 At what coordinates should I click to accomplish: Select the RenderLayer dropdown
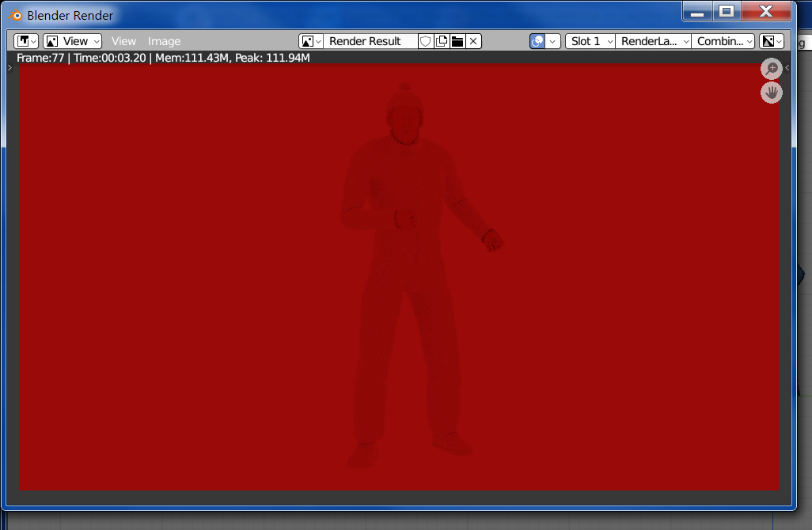654,41
